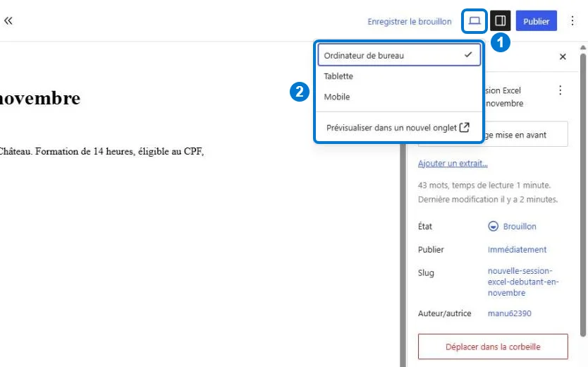This screenshot has width=588, height=367.
Task: Open the options menu next to Publier
Action: tap(572, 20)
